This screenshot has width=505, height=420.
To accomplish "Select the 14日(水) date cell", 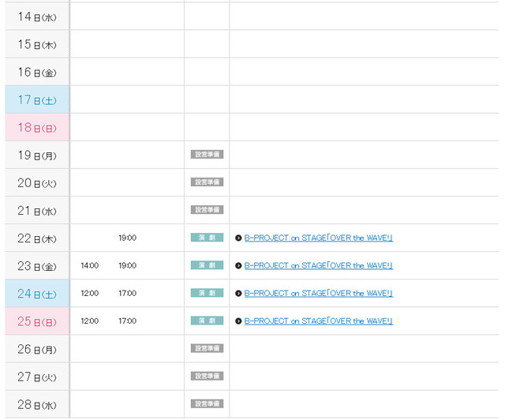I will coord(37,16).
